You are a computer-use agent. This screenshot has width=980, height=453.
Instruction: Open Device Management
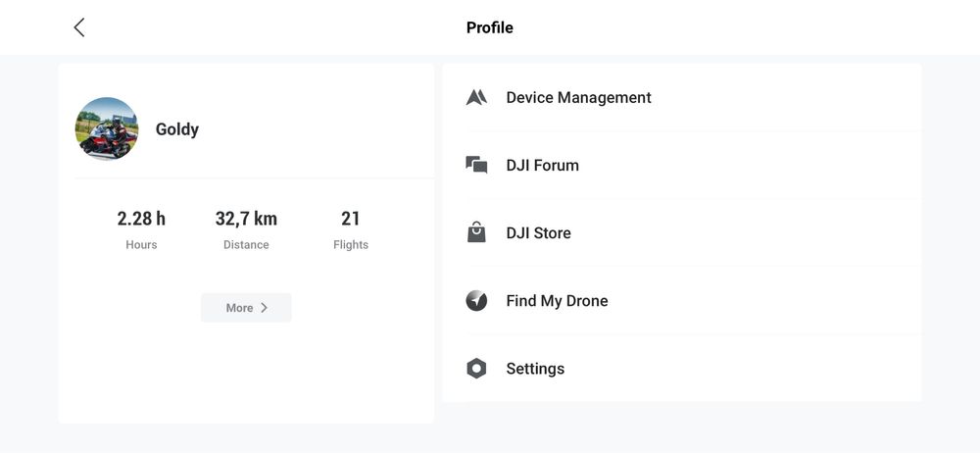[x=682, y=98]
